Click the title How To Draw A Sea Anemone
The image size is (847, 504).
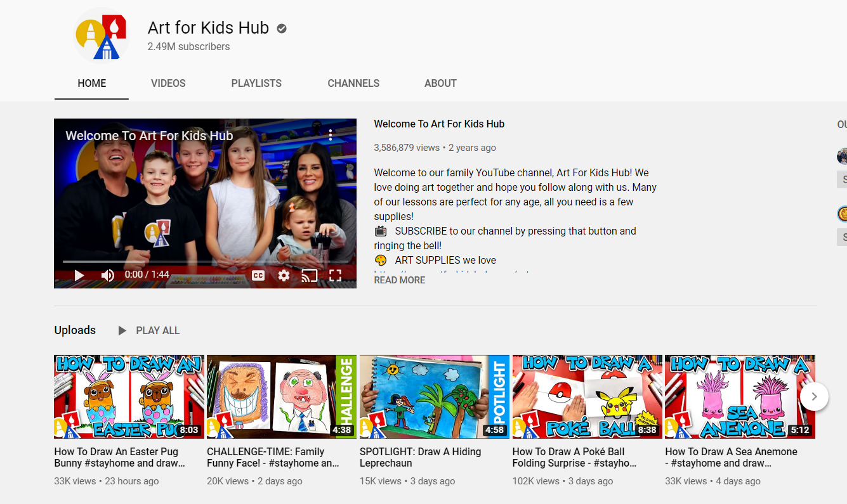[731, 457]
